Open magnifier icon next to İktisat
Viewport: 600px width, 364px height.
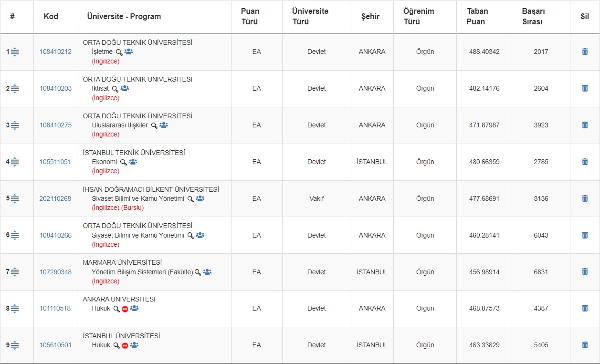tap(115, 89)
